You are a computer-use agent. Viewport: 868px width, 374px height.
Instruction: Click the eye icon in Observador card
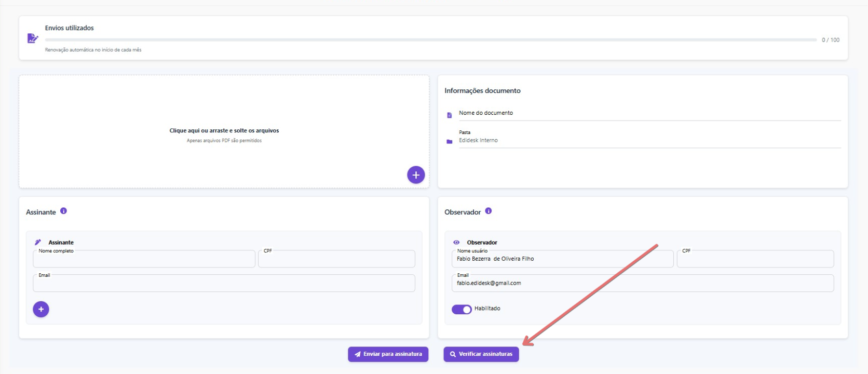click(456, 243)
